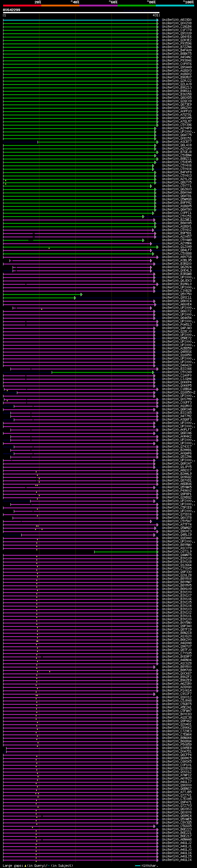Screen dimensions: 197x868
Task: Open the UniRef100_A8I9D0 hit link
Action: pos(177,20)
